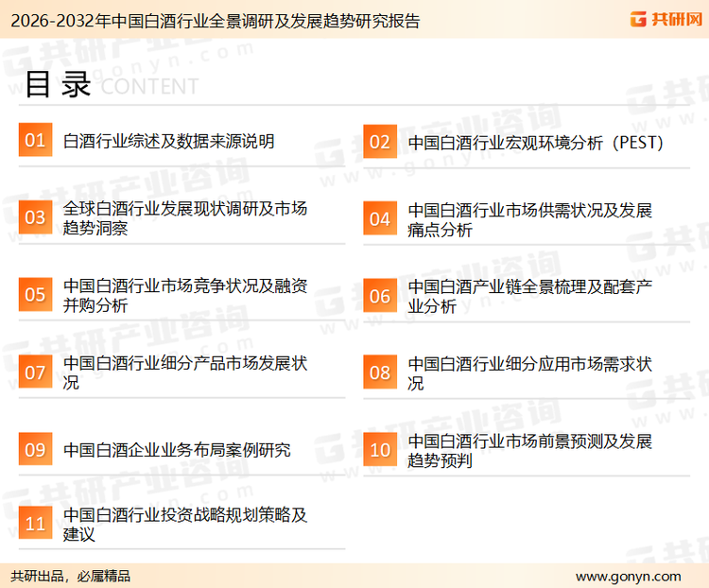Viewport: 709px width, 588px height.
Task: Click the orange 11 number box
Action: (x=35, y=523)
